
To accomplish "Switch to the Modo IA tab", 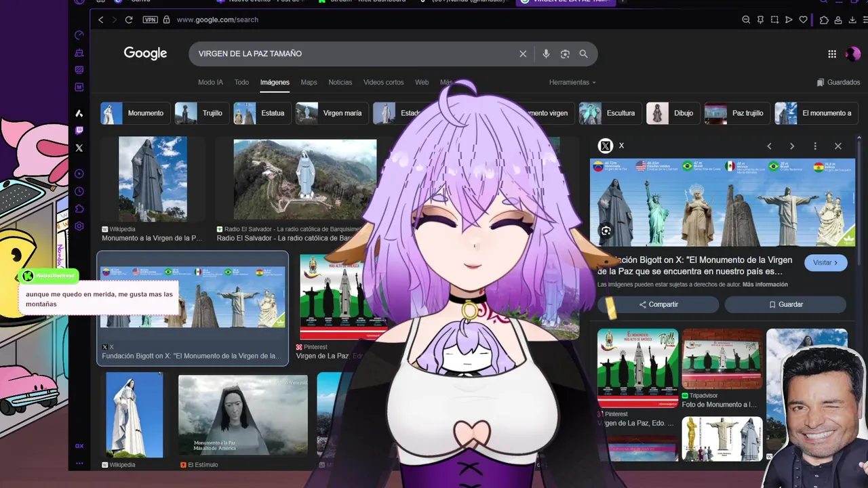I will click(210, 82).
